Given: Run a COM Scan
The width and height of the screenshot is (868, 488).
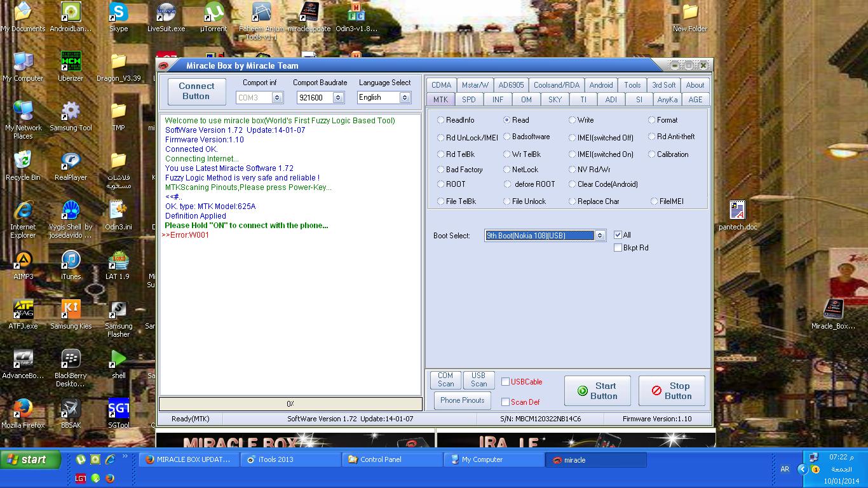Looking at the screenshot, I should click(x=446, y=380).
